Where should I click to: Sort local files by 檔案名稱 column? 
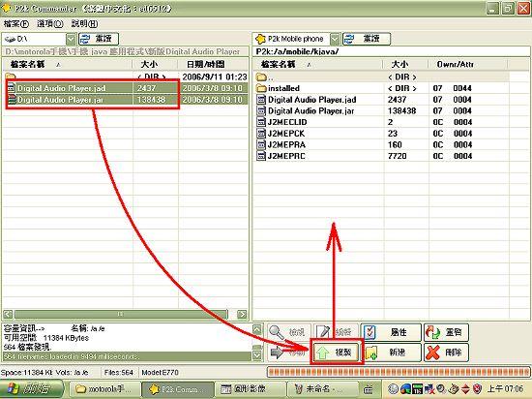click(x=68, y=64)
